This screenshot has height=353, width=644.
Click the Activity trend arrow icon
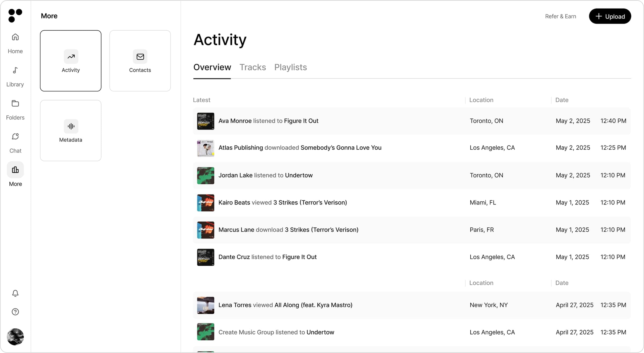[x=71, y=57]
